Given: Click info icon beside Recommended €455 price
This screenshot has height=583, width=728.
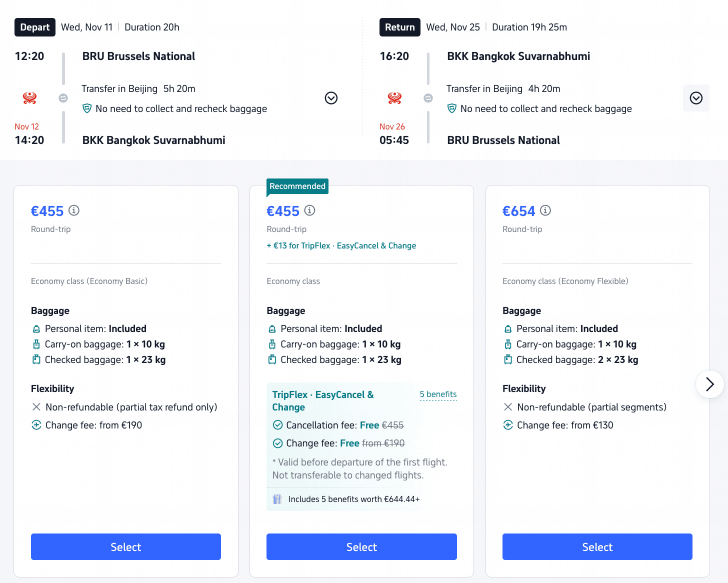Looking at the screenshot, I should (309, 210).
